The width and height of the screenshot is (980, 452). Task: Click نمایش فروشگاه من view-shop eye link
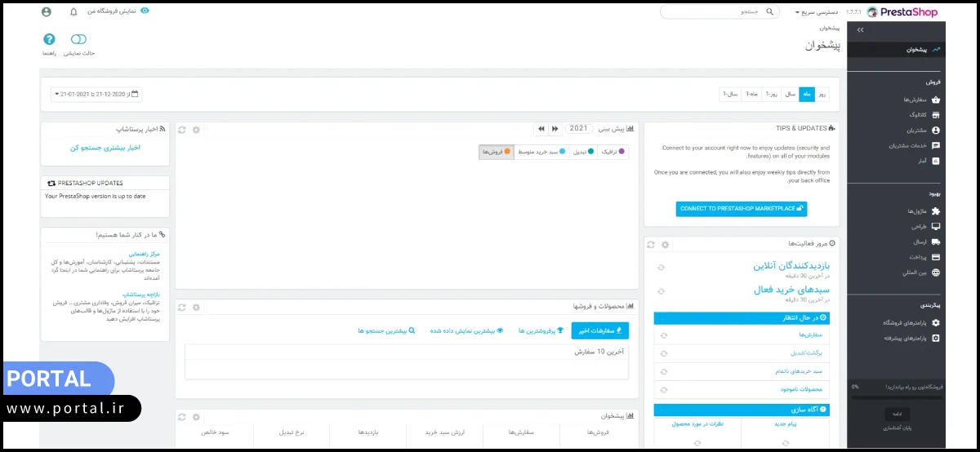pos(118,11)
